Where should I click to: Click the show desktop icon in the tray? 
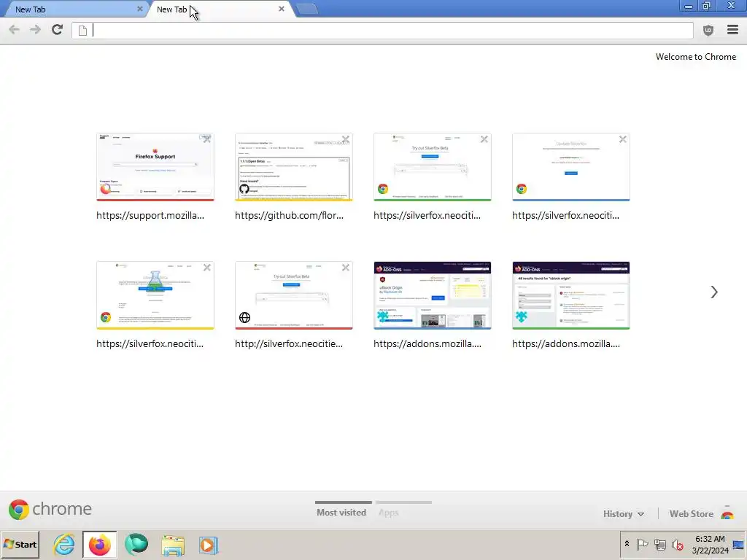[x=738, y=545]
